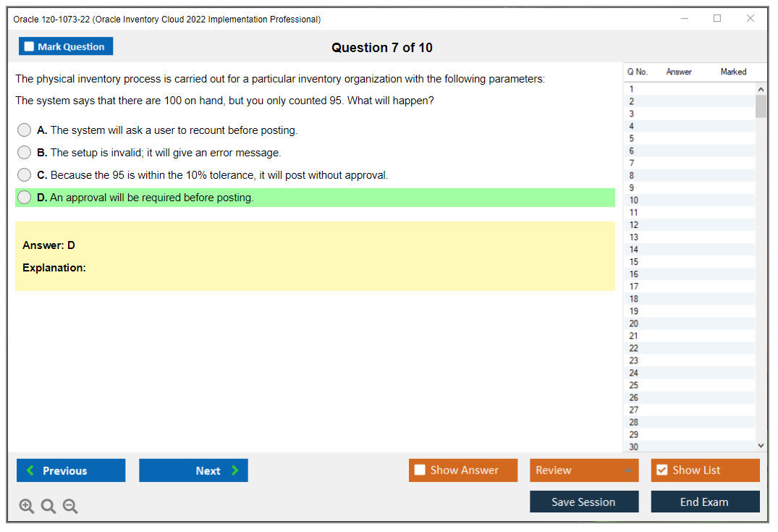The image size is (778, 532).
Task: Return to the previous question
Action: click(70, 470)
